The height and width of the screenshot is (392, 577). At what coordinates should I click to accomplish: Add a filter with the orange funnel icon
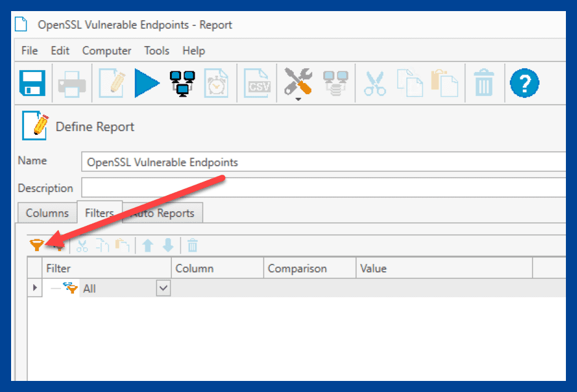tap(37, 245)
